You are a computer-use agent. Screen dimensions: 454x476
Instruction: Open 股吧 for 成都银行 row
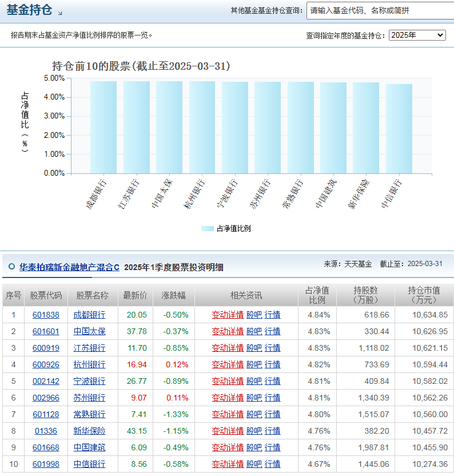point(254,315)
